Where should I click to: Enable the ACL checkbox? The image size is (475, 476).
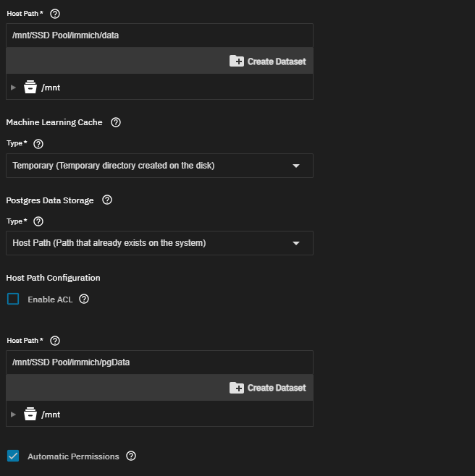[x=13, y=299]
